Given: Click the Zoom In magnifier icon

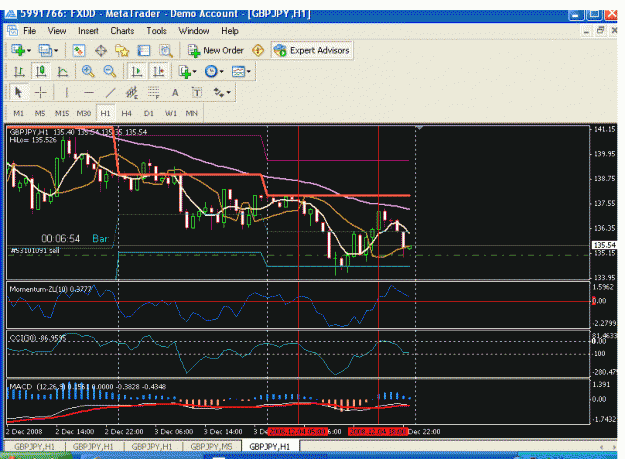Looking at the screenshot, I should 88,72.
